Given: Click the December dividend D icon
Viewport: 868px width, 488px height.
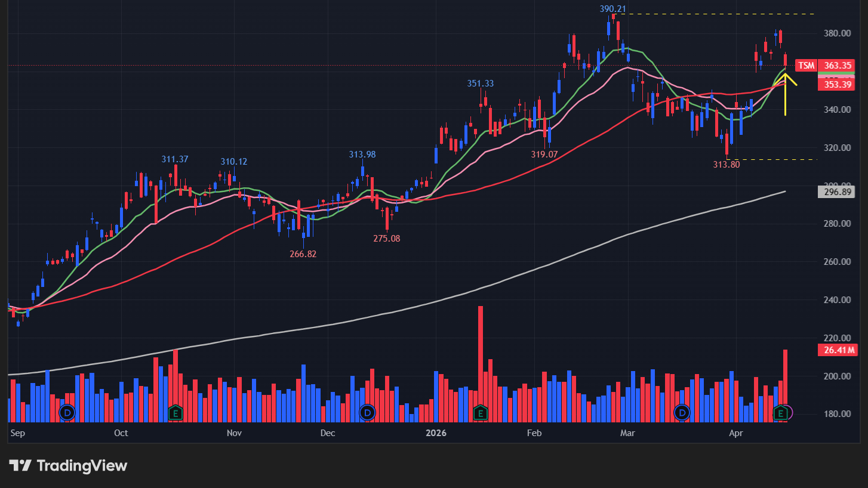Looking at the screenshot, I should (367, 412).
